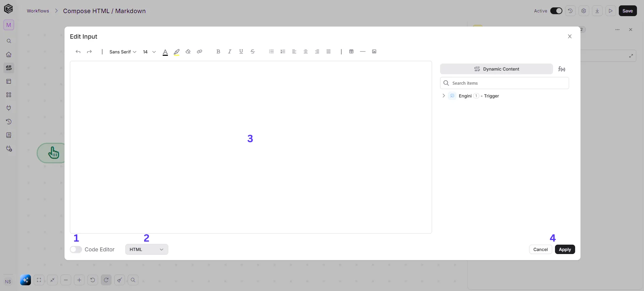The width and height of the screenshot is (644, 291).
Task: Open workflow settings gear icon
Action: (x=584, y=11)
